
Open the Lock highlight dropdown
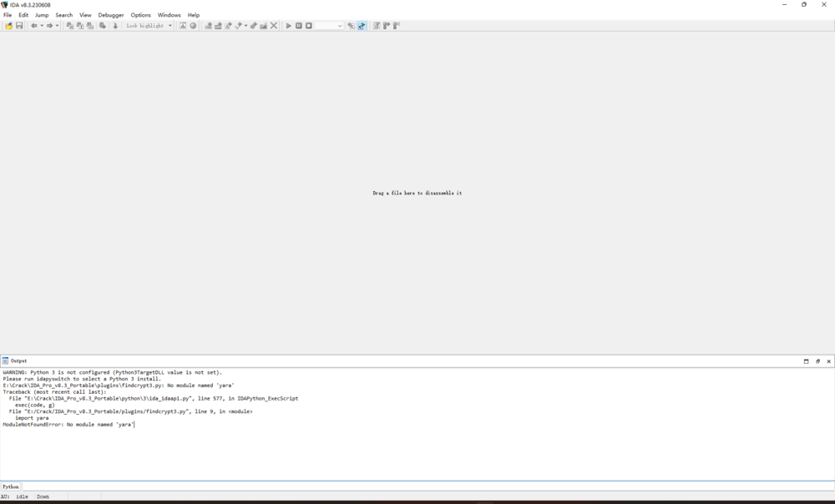[170, 26]
